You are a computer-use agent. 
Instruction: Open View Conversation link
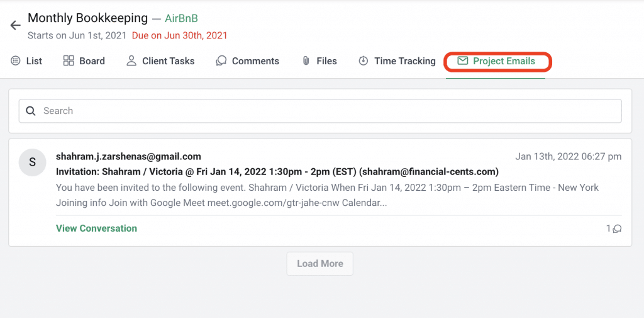[96, 229]
